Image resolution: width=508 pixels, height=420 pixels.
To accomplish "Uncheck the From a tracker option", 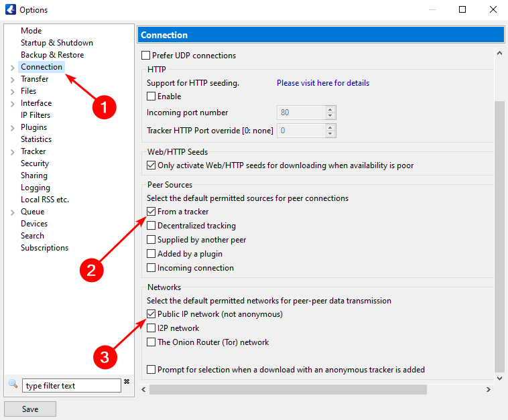I will (x=151, y=212).
